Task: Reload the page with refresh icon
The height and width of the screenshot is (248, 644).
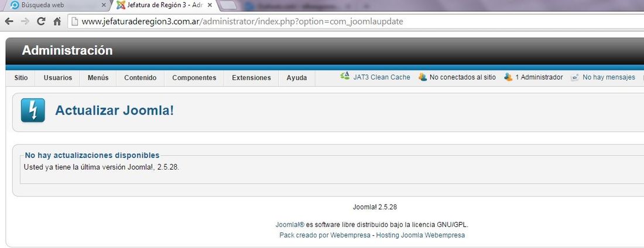Action: tap(41, 22)
